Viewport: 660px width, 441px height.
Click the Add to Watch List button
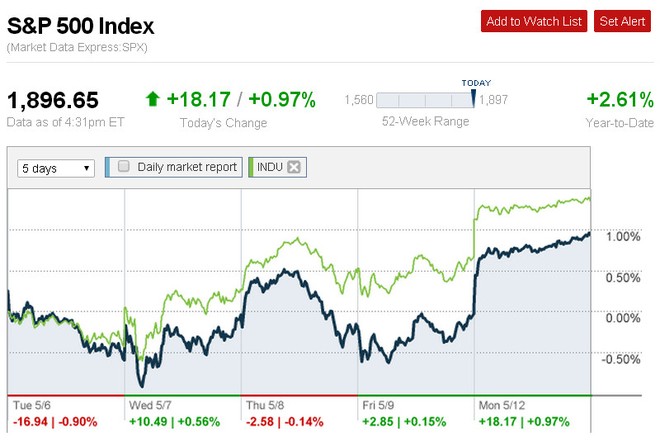point(533,21)
